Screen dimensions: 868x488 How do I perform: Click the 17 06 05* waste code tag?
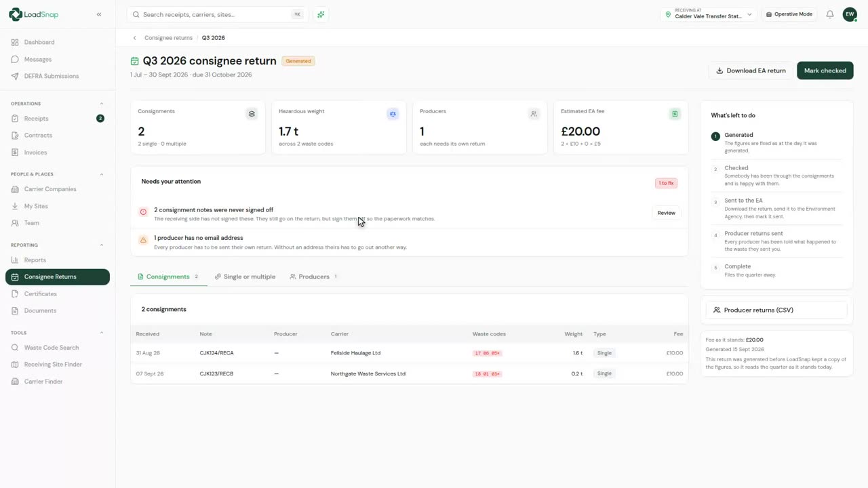pos(487,353)
